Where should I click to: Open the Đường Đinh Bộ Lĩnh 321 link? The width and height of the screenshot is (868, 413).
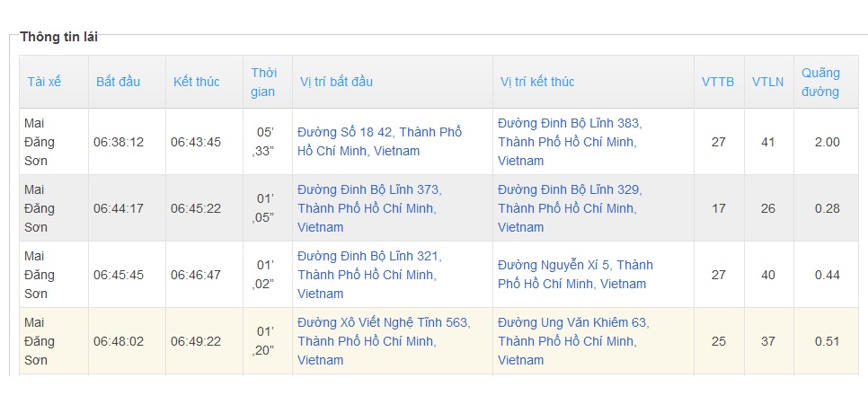point(369,274)
